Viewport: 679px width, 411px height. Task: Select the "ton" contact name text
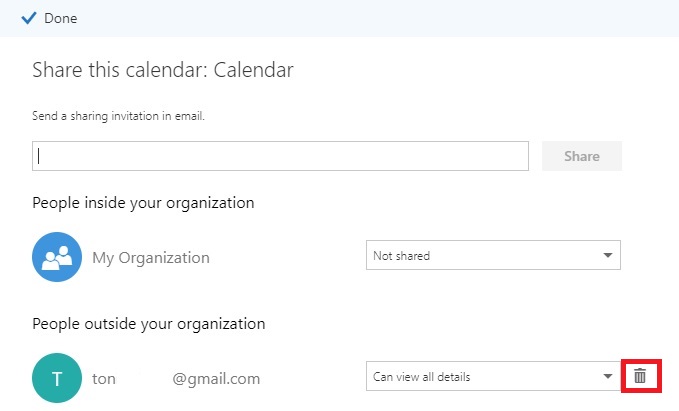click(104, 379)
